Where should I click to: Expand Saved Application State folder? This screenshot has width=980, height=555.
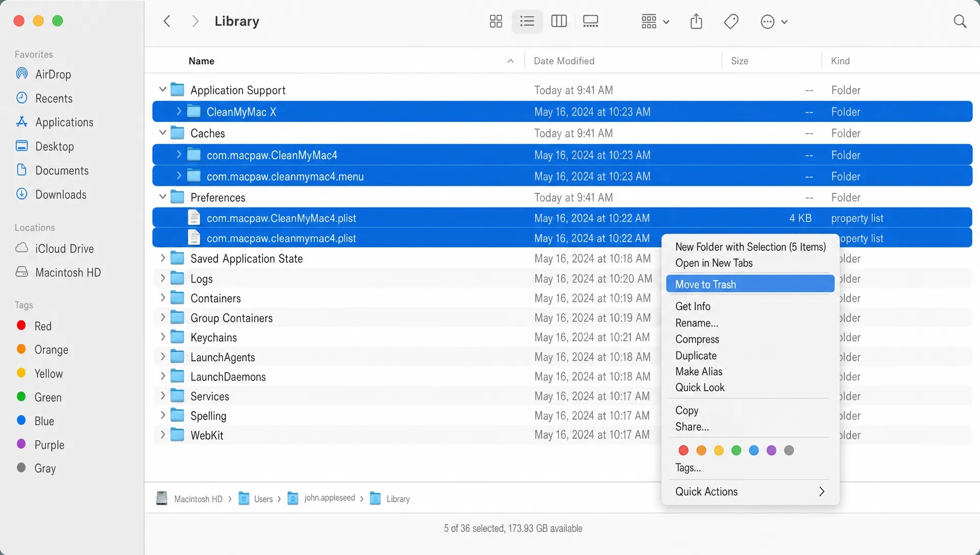coord(163,258)
